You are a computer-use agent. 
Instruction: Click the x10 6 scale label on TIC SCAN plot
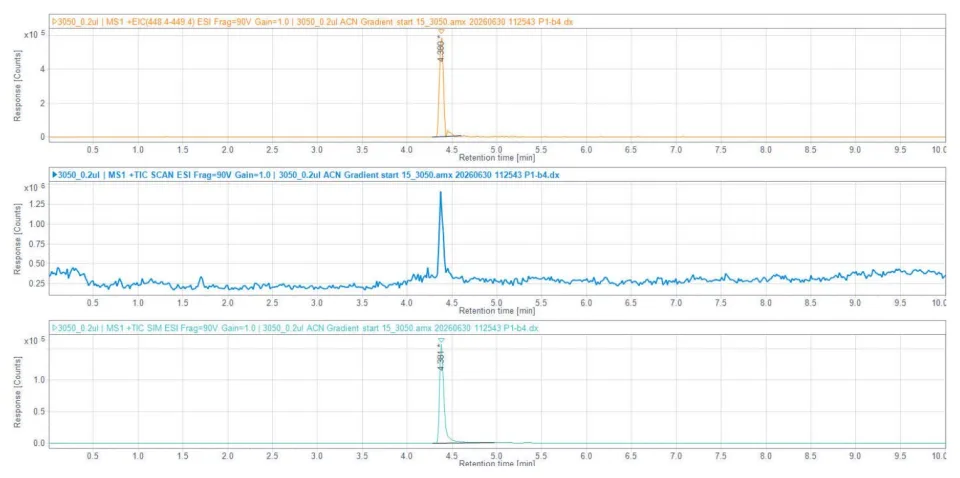(x=35, y=187)
